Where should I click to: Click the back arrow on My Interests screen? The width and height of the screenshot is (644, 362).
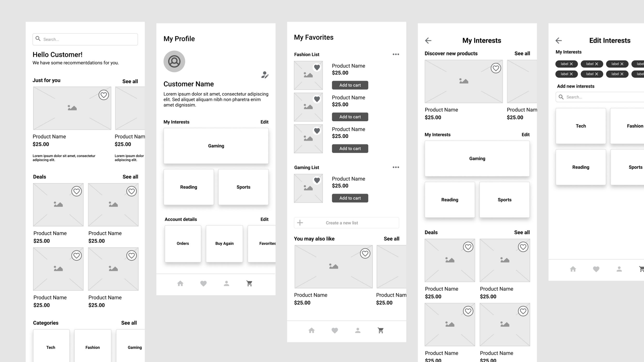point(428,40)
